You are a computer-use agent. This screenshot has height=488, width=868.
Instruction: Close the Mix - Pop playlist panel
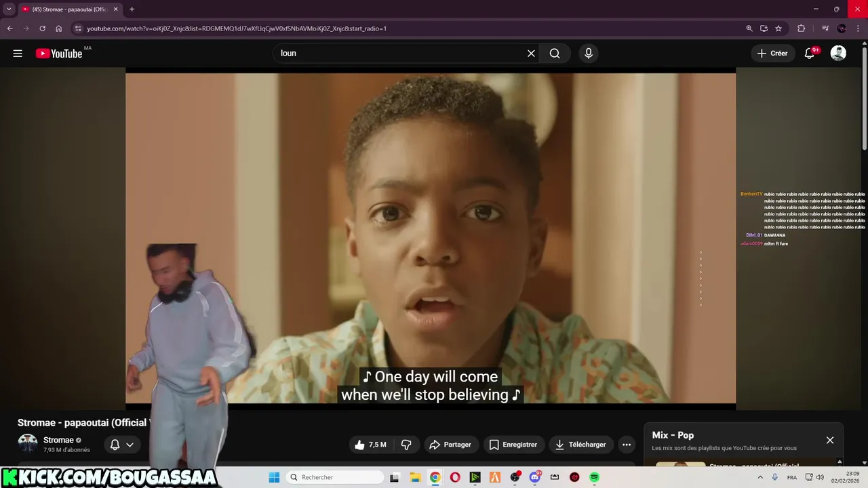tap(830, 440)
